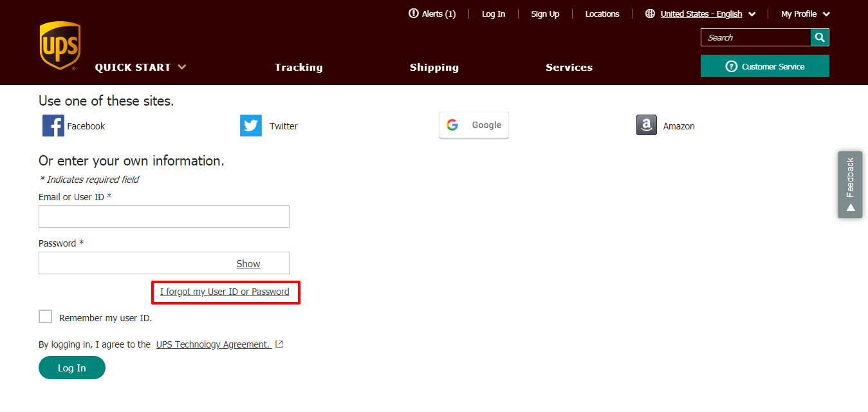Open Alerts (1) in top bar

432,14
